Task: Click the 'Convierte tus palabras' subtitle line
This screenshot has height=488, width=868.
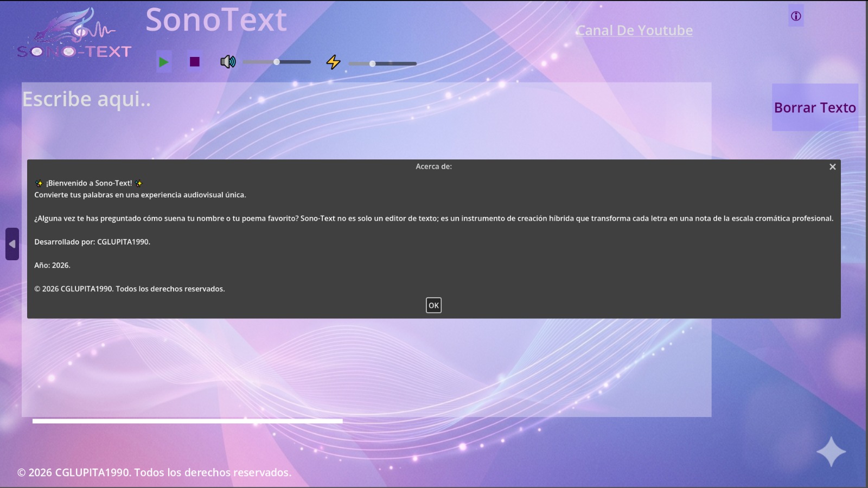Action: pos(140,195)
